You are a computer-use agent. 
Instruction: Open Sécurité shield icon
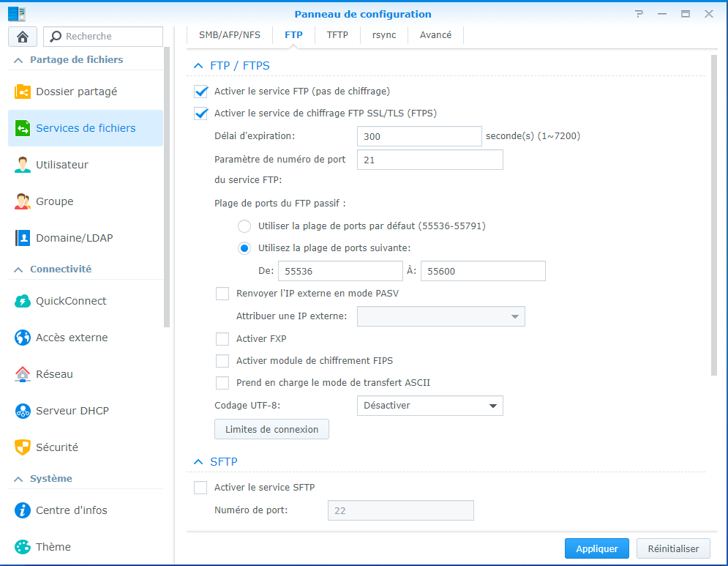coord(22,447)
